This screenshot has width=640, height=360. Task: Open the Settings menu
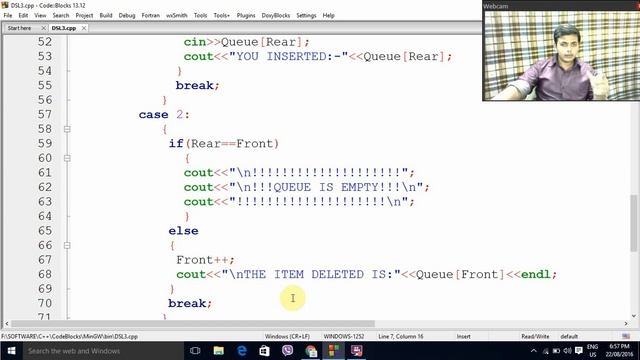pos(306,16)
